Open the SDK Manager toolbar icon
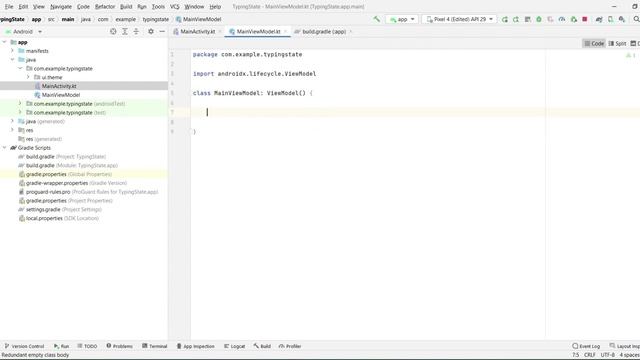Screen dimensions: 640x360 tap(622, 19)
